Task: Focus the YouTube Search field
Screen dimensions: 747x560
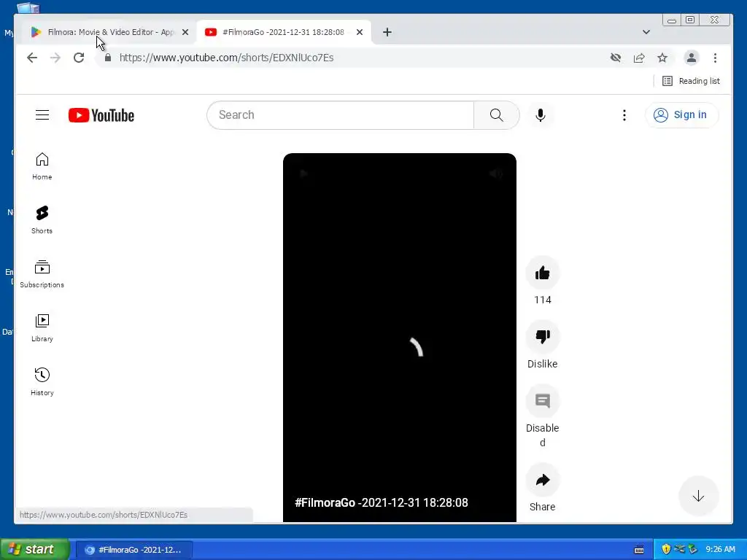Action: coord(340,114)
